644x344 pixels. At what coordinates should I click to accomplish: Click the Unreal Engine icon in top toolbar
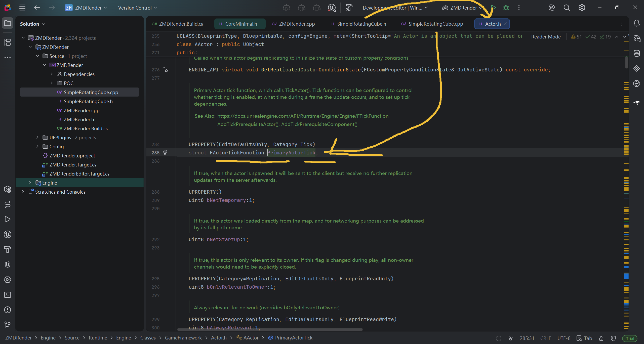[x=332, y=8]
